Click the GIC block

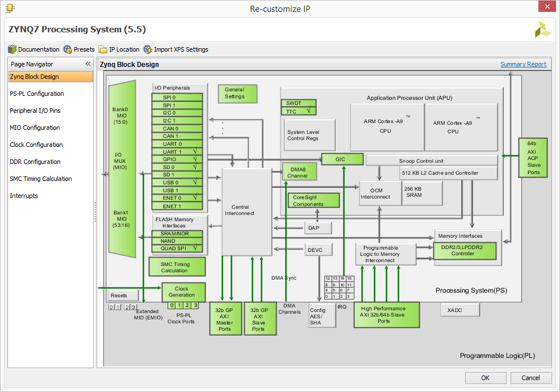coord(342,159)
